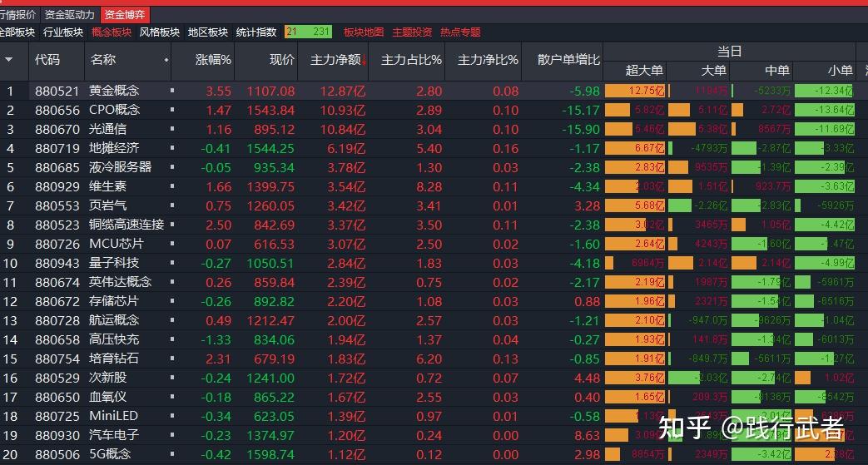Click the square marker beside 量子科技

coord(172,263)
